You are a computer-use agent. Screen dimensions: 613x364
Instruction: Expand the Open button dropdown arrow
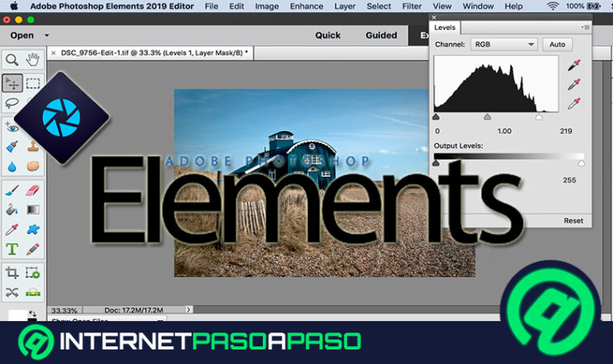47,36
